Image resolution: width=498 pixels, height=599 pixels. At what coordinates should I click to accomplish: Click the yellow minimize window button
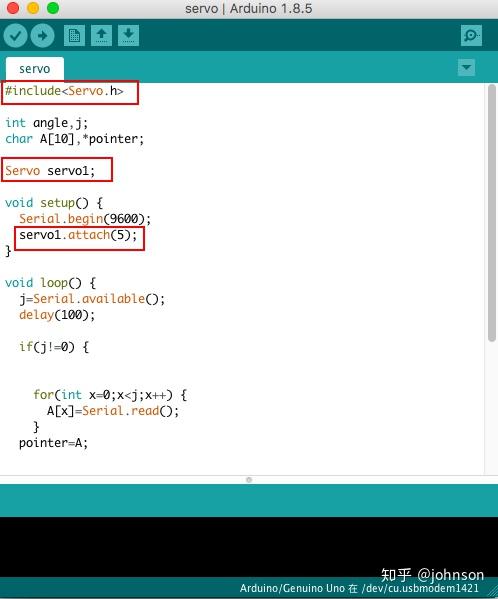point(33,8)
